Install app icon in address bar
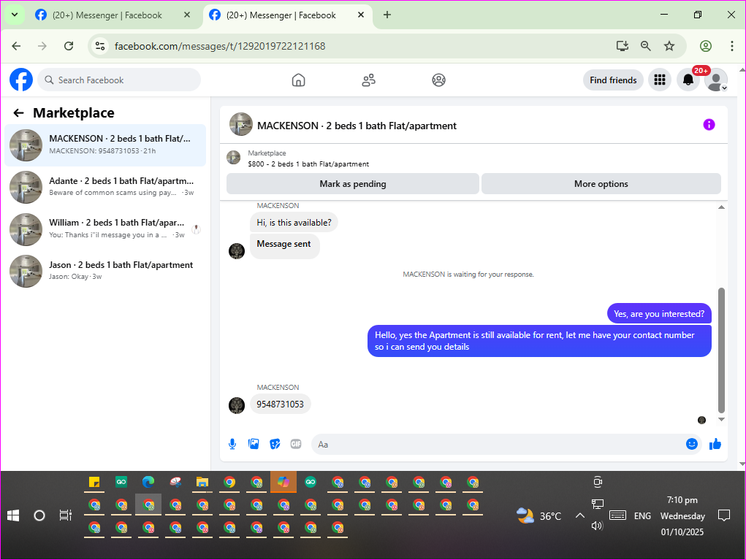Viewport: 746px width, 560px height. coord(623,46)
